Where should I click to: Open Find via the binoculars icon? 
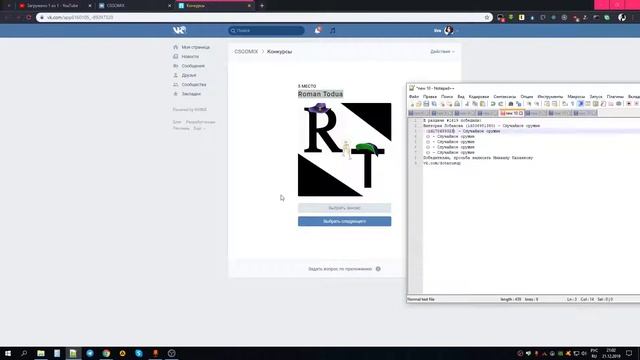coord(511,104)
